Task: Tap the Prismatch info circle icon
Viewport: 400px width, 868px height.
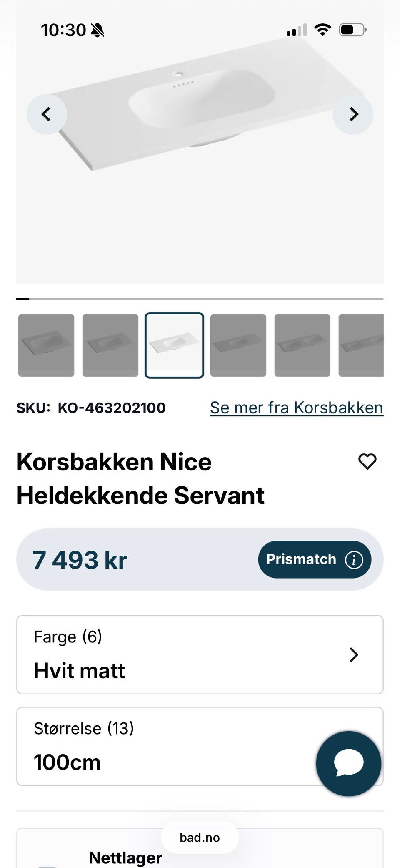Action: pos(354,559)
